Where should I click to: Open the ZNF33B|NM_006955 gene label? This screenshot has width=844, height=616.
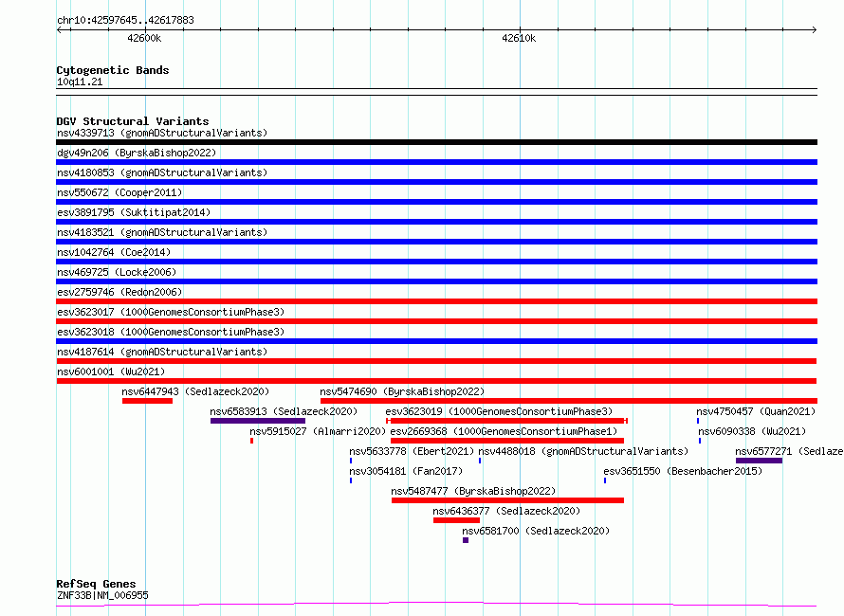coord(102,595)
